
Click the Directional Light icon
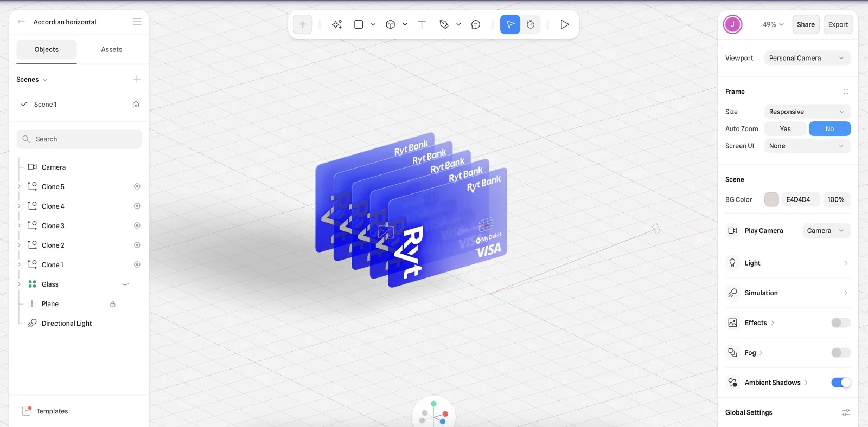(x=33, y=323)
